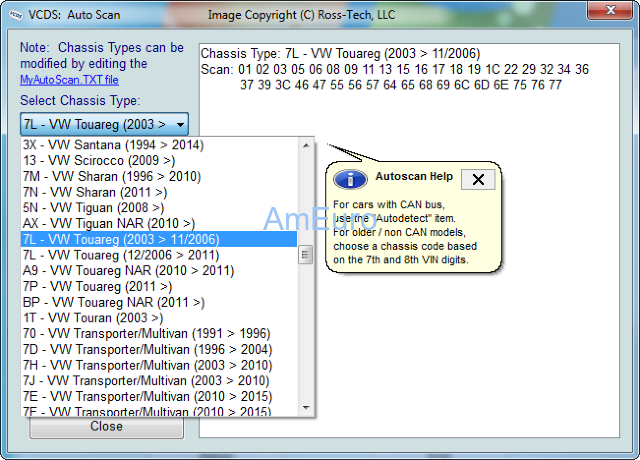Select 7E - VW Transporter/Multivan (2010 > 2015)

click(x=159, y=397)
